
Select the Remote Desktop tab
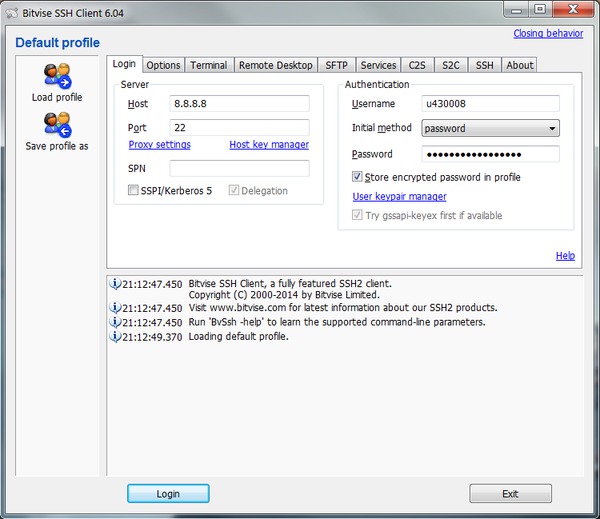point(276,65)
